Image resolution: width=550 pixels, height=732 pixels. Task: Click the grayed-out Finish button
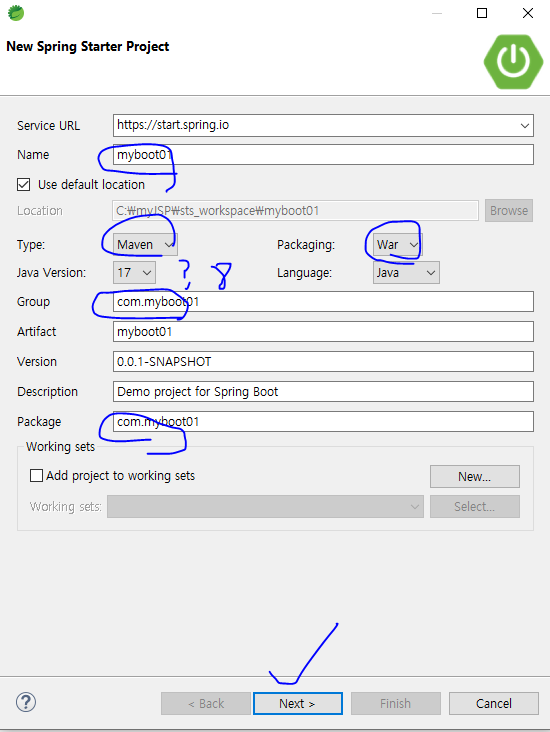tap(395, 704)
